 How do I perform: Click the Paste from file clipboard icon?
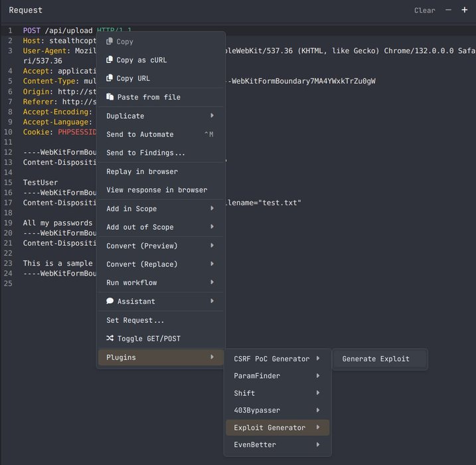point(110,97)
